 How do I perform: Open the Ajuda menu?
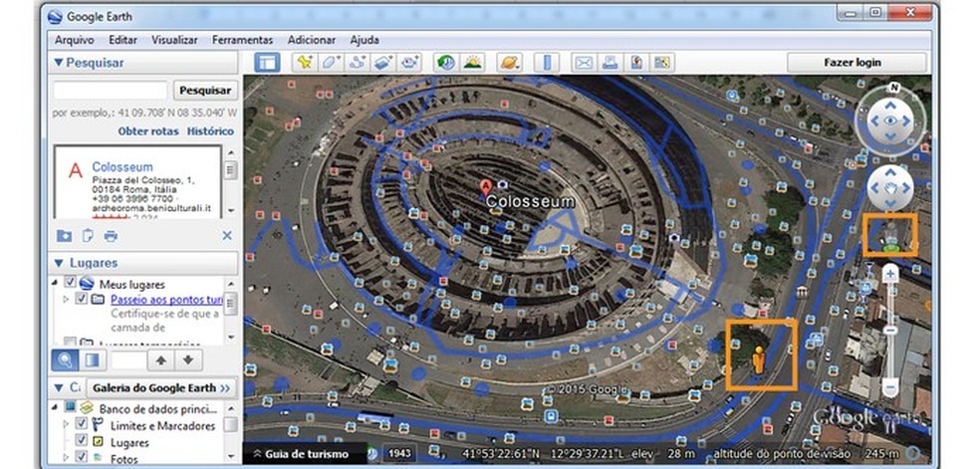click(365, 40)
